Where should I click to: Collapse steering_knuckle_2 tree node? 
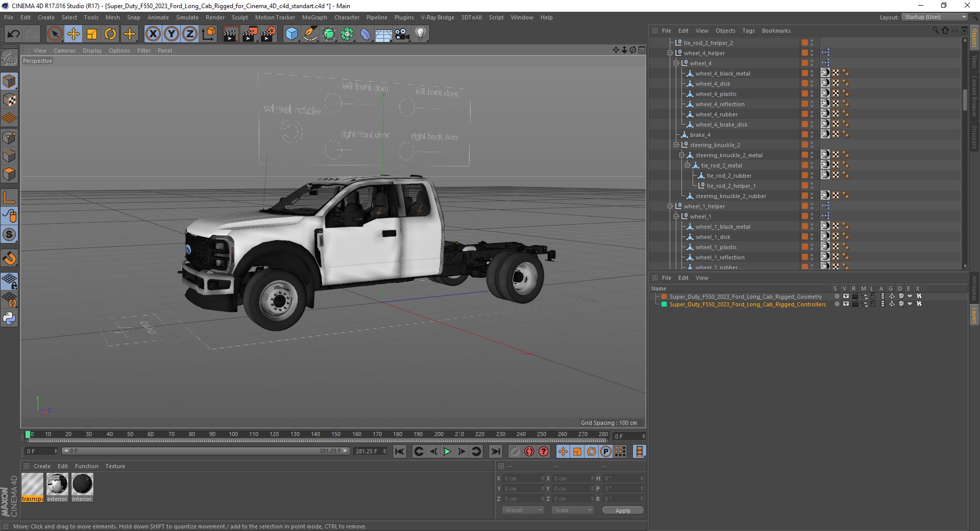[x=676, y=145]
